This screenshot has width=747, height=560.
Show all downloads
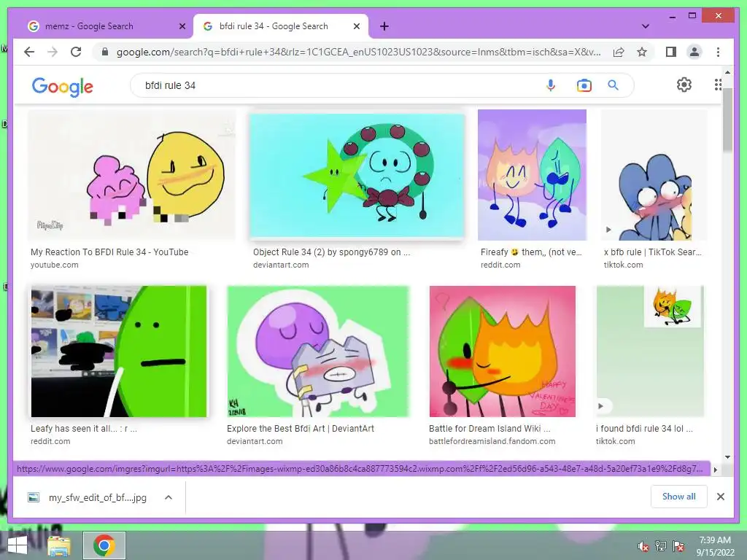pos(679,497)
